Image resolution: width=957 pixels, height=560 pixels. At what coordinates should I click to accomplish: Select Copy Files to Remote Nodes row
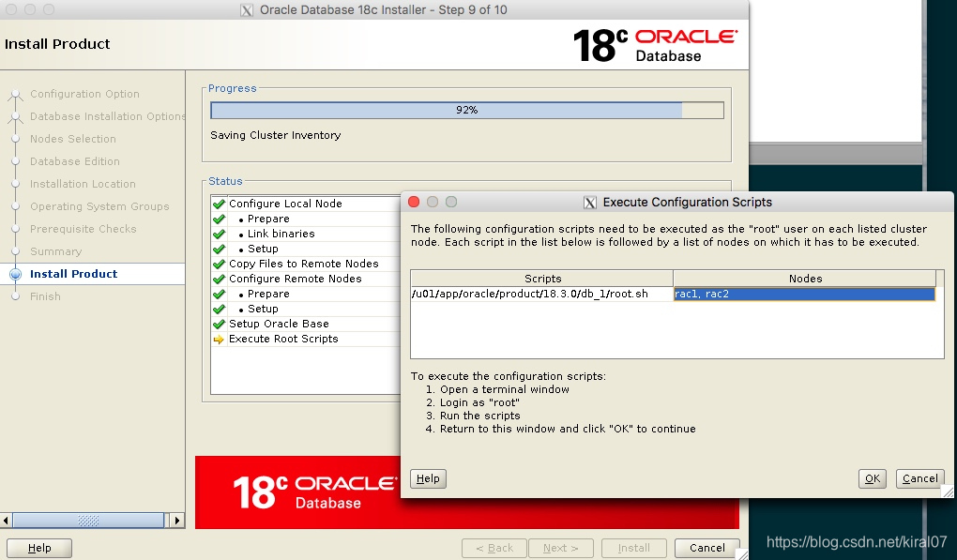tap(306, 264)
